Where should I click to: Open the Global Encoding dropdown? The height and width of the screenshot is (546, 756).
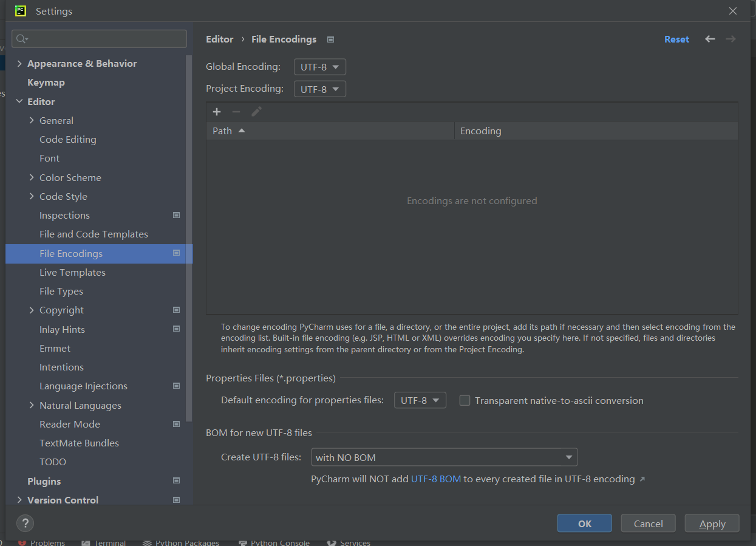pos(320,67)
